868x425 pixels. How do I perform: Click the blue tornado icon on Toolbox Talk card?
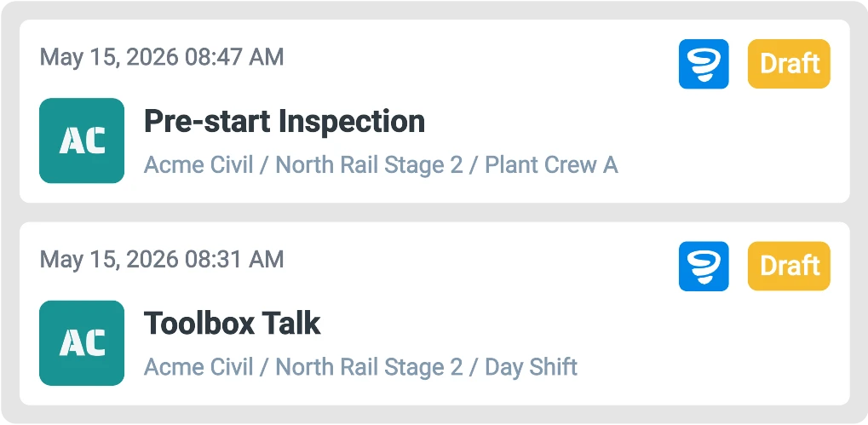pos(704,267)
